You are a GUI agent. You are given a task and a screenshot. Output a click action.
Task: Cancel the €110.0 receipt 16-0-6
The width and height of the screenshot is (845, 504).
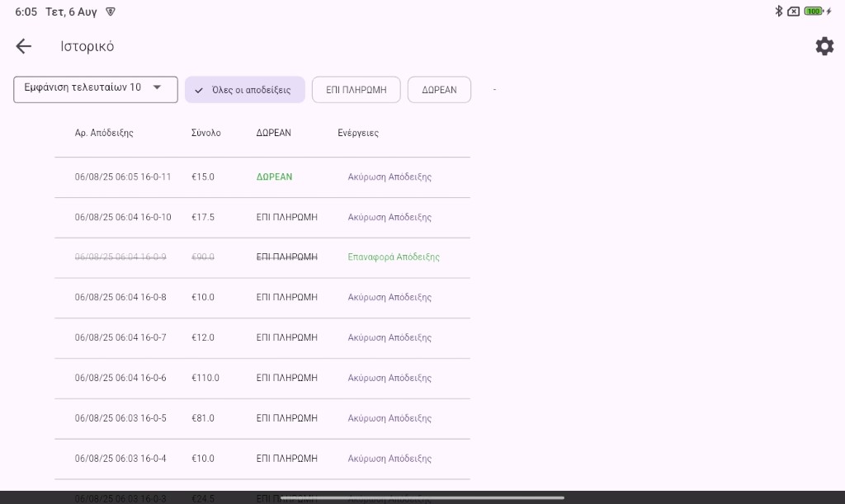(389, 379)
